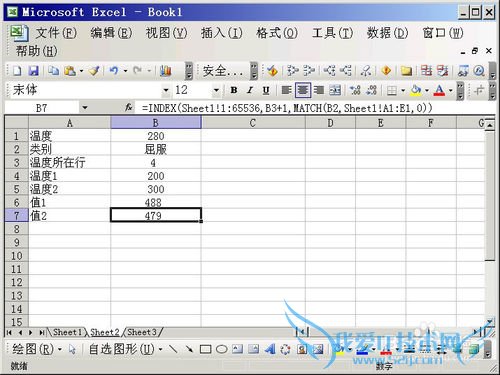Switch to the Sheet1 tab

pos(67,332)
